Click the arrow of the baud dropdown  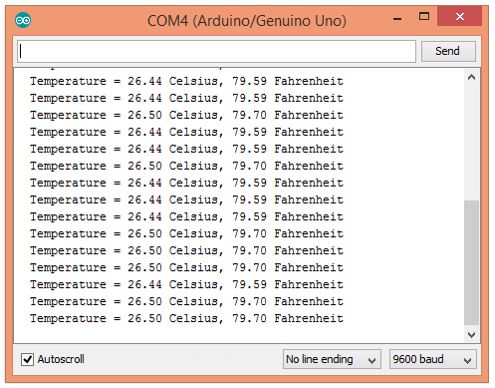coord(468,360)
